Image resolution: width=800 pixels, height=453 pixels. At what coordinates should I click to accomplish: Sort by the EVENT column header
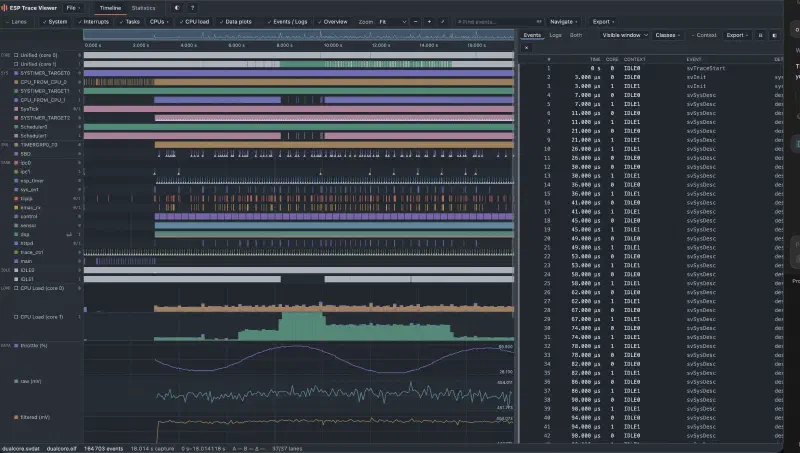(694, 59)
